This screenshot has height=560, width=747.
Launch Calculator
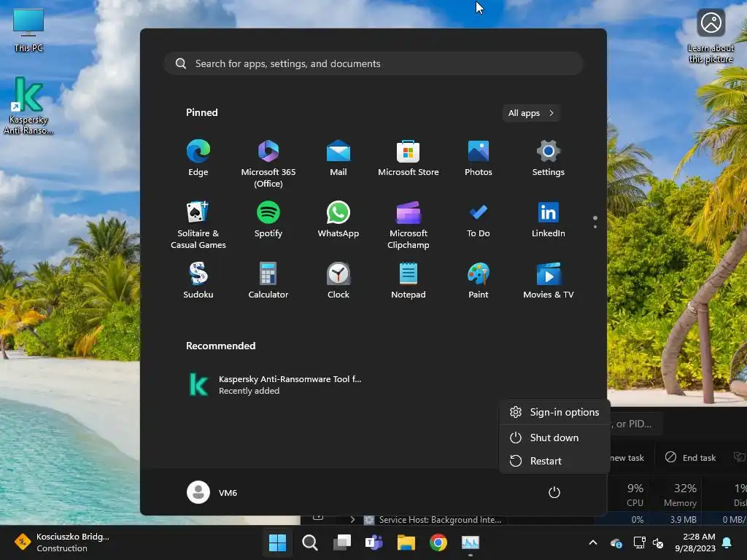point(268,281)
